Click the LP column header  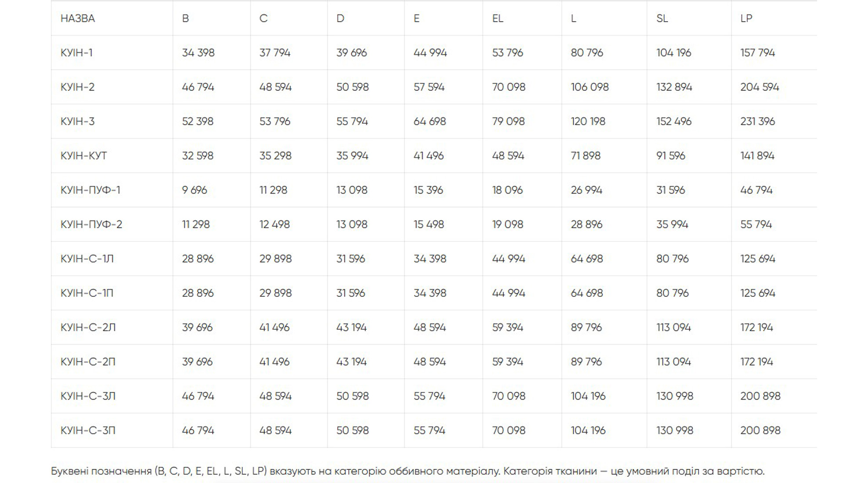point(746,18)
